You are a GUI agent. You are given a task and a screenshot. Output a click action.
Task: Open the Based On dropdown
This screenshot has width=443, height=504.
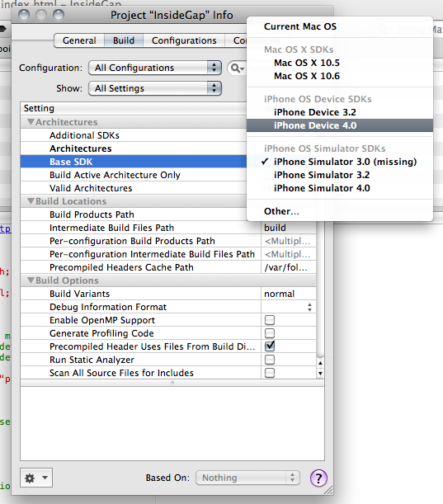point(247,478)
